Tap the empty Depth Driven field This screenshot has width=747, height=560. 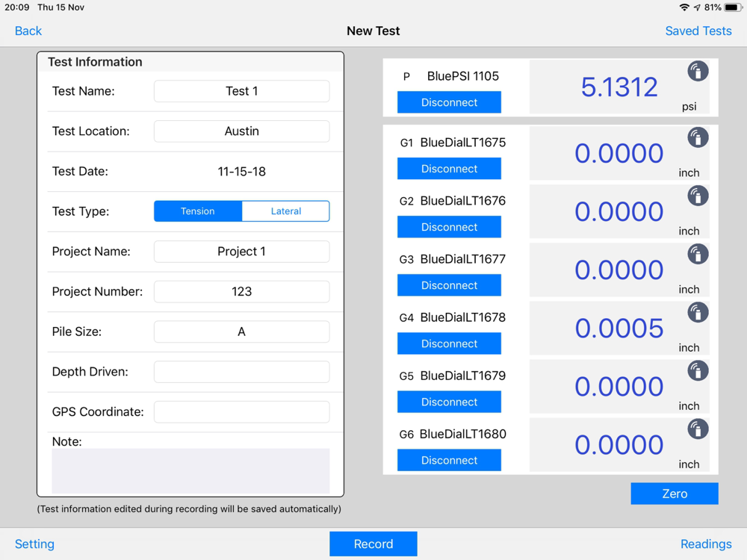241,371
